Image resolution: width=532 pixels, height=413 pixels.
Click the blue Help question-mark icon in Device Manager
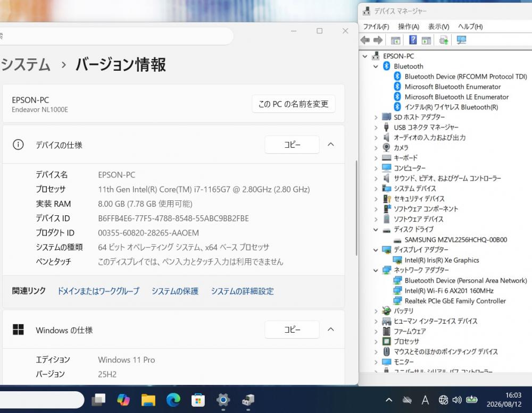point(413,40)
